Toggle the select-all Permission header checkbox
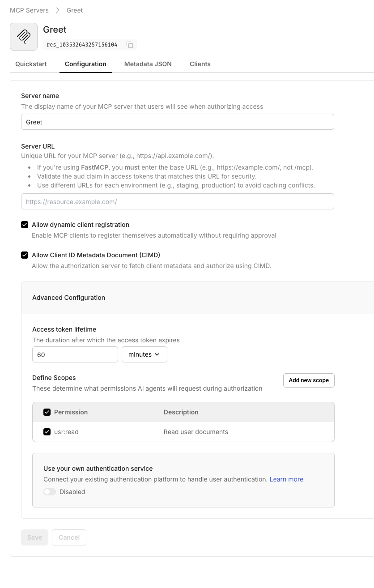 point(47,412)
